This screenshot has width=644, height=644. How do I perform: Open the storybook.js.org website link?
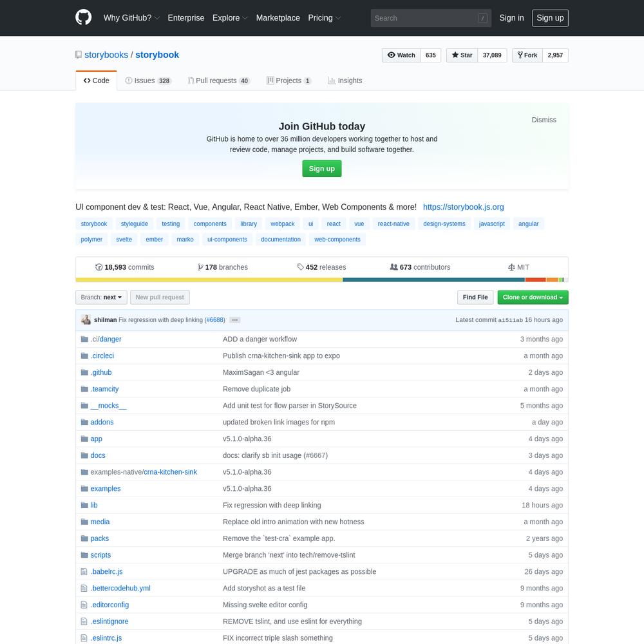click(x=463, y=207)
